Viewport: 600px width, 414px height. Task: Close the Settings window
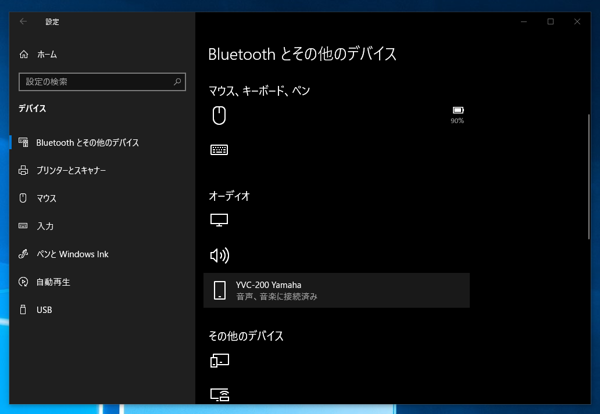pyautogui.click(x=577, y=22)
